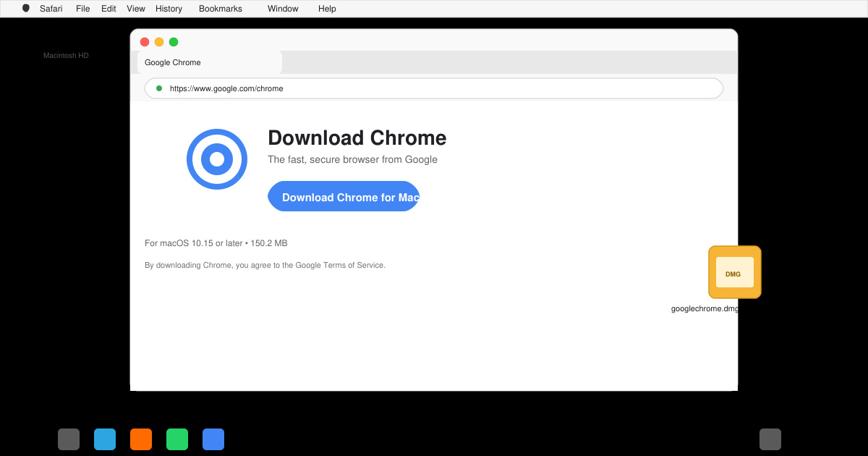The image size is (868, 456).
Task: Open the gray dock icon at far right
Action: 770,439
